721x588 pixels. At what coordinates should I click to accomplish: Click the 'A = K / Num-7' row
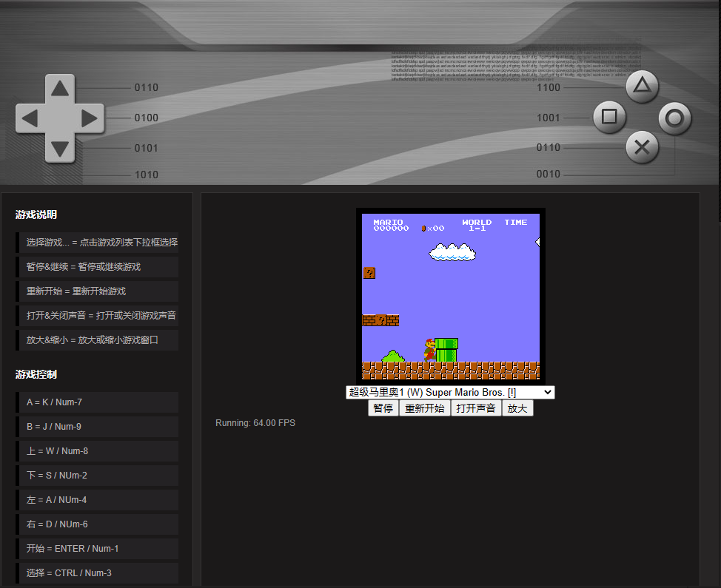click(x=97, y=402)
